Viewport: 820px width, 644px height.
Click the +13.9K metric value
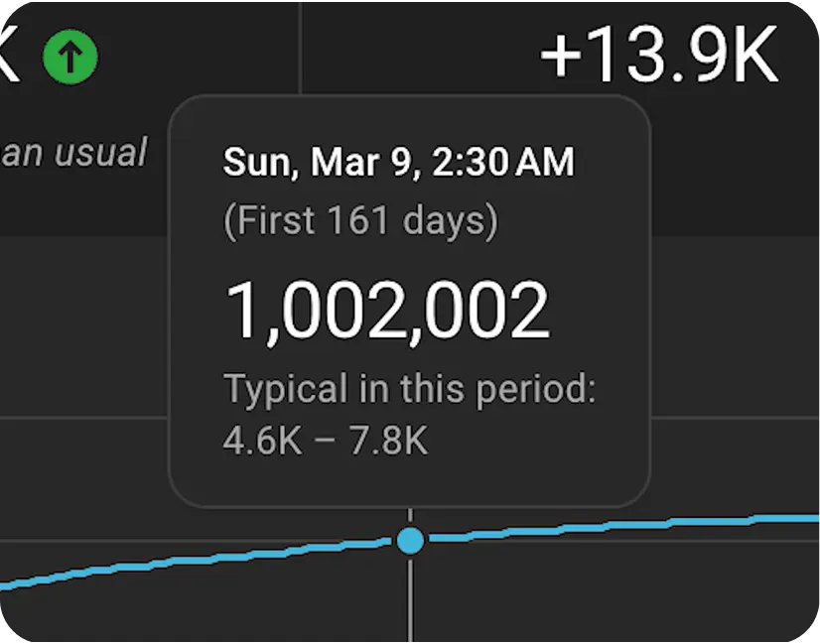click(x=660, y=55)
